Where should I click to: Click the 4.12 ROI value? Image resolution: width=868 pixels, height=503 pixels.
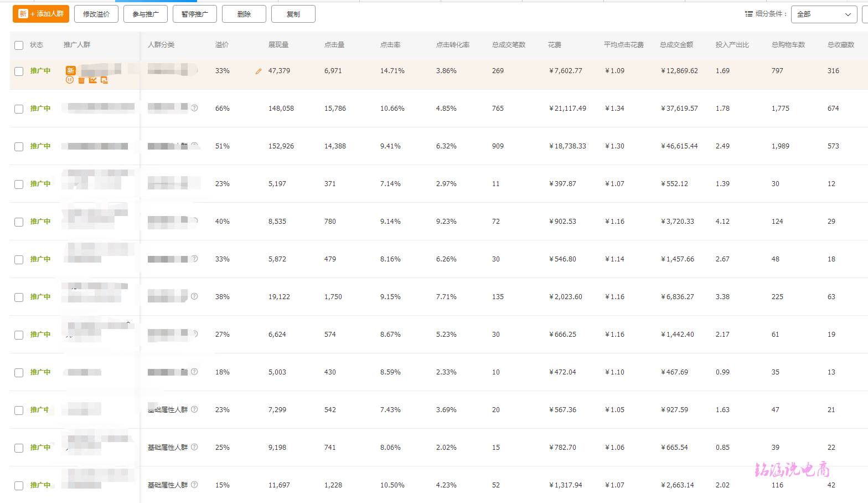722,222
